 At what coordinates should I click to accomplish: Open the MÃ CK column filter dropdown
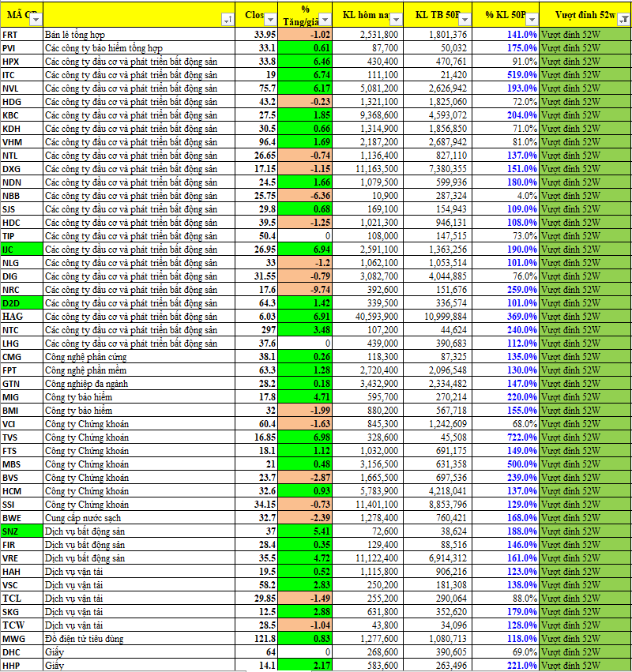(x=36, y=19)
